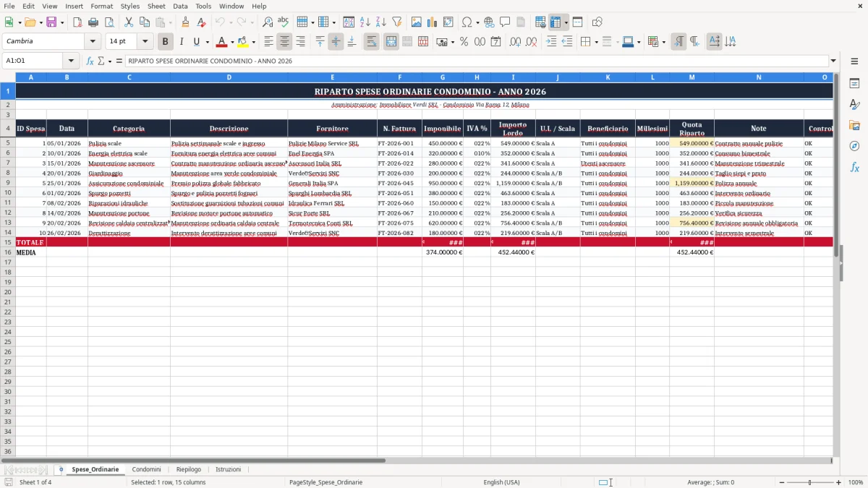This screenshot has width=868, height=488.
Task: Toggle Left-To-Right text direction
Action: tap(678, 42)
